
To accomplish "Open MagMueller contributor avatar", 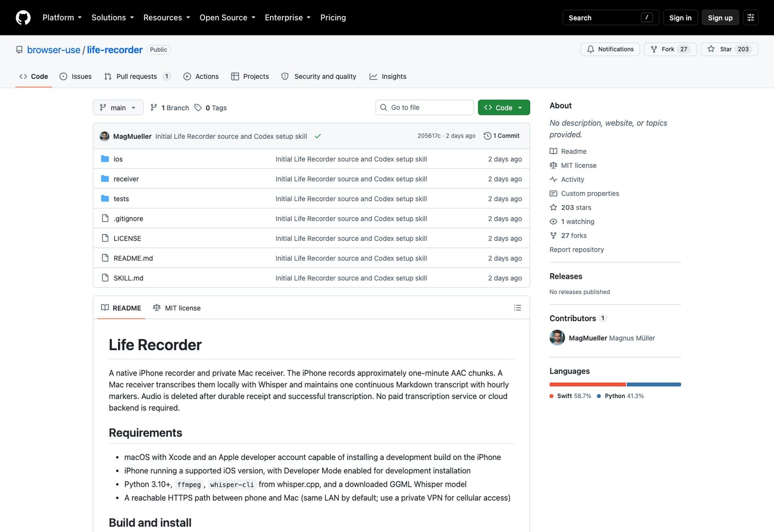I will [557, 338].
